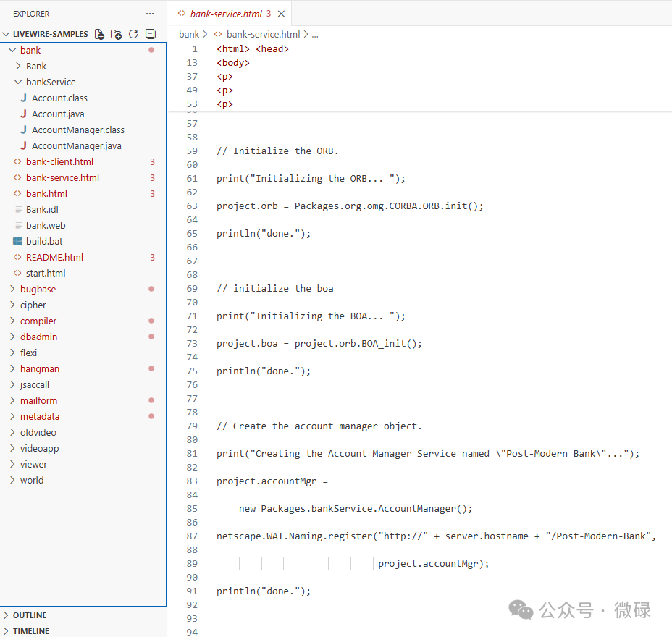Refresh the Explorer file tree
This screenshot has width=672, height=637.
(x=133, y=34)
